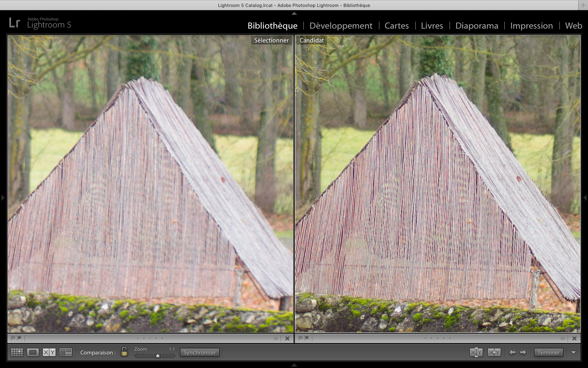Image resolution: width=588 pixels, height=368 pixels.
Task: Toggle the comparison link focus lock
Action: [125, 352]
